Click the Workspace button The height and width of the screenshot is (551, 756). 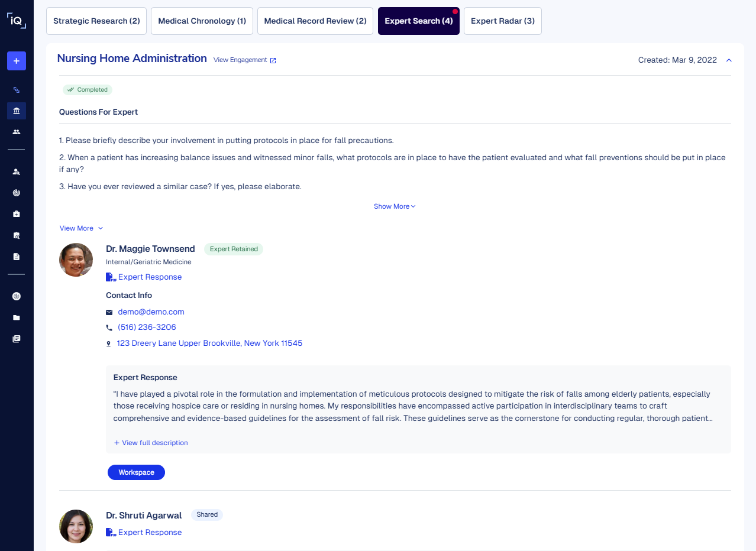point(136,472)
